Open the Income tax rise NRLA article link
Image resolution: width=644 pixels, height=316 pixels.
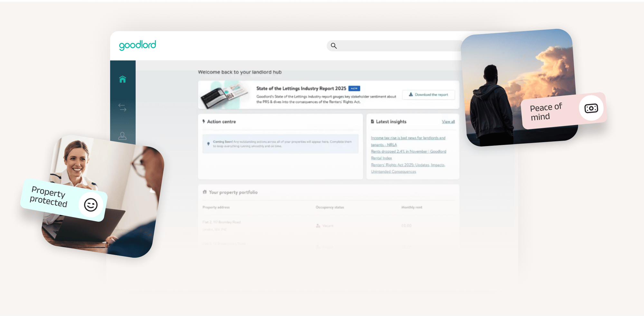[408, 141]
